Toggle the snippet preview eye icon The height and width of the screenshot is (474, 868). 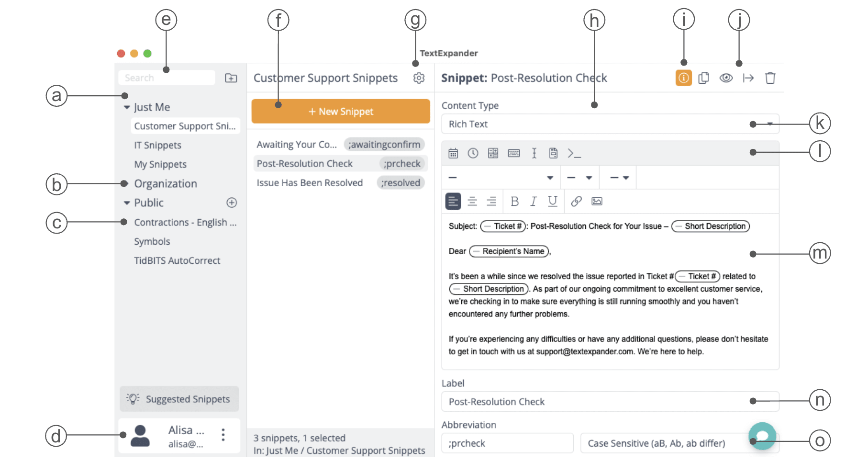(726, 78)
